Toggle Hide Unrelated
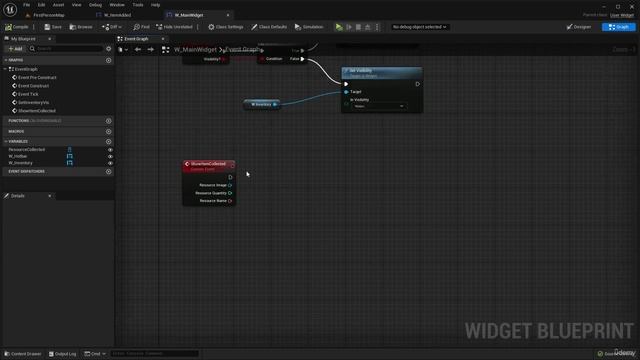The width and height of the screenshot is (640, 360). 174,27
